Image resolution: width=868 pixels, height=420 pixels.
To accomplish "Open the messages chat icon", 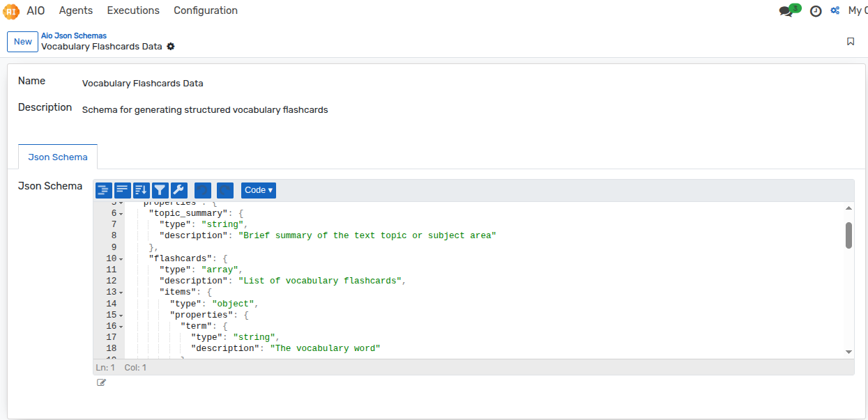I will point(786,11).
